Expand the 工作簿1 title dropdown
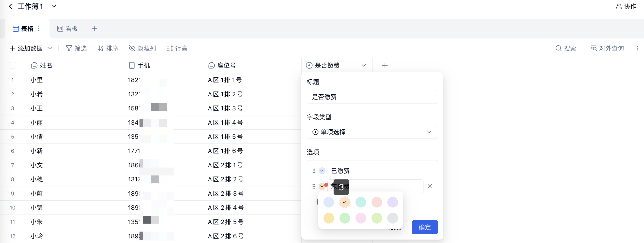 click(54, 6)
